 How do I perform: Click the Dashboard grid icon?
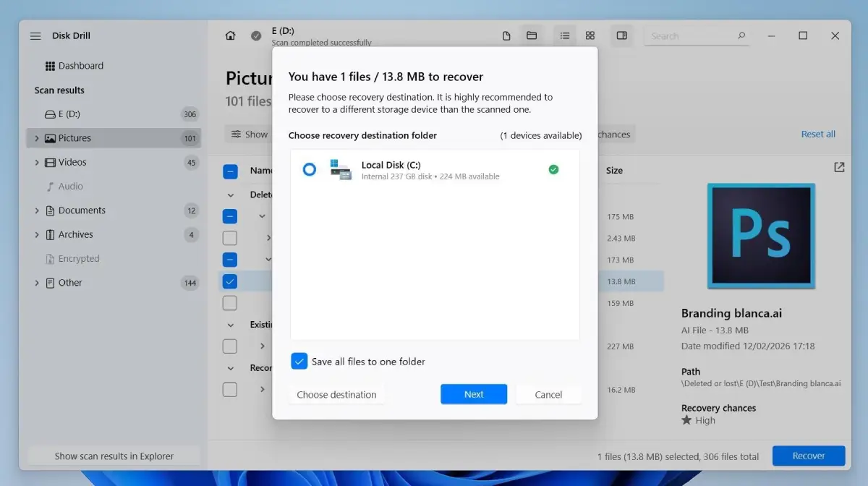click(50, 66)
